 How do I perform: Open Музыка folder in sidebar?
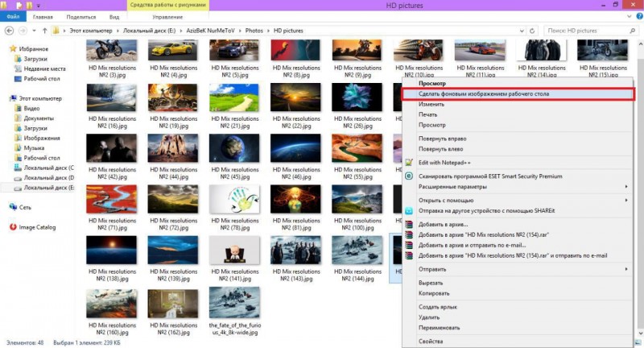pos(34,148)
